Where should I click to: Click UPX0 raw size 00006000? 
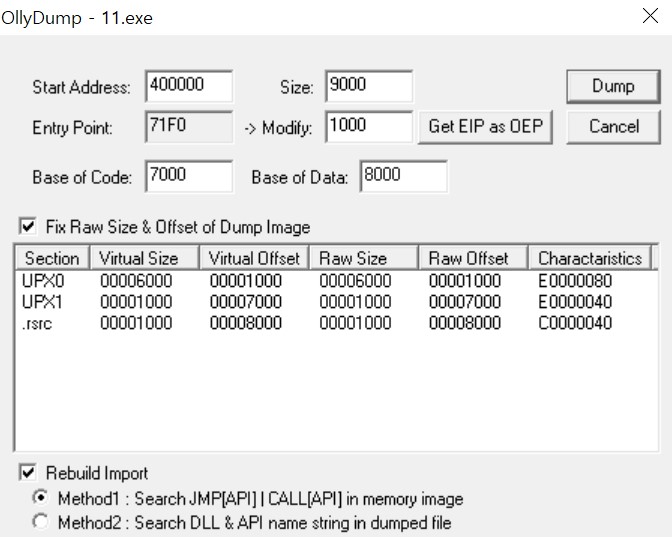355,281
